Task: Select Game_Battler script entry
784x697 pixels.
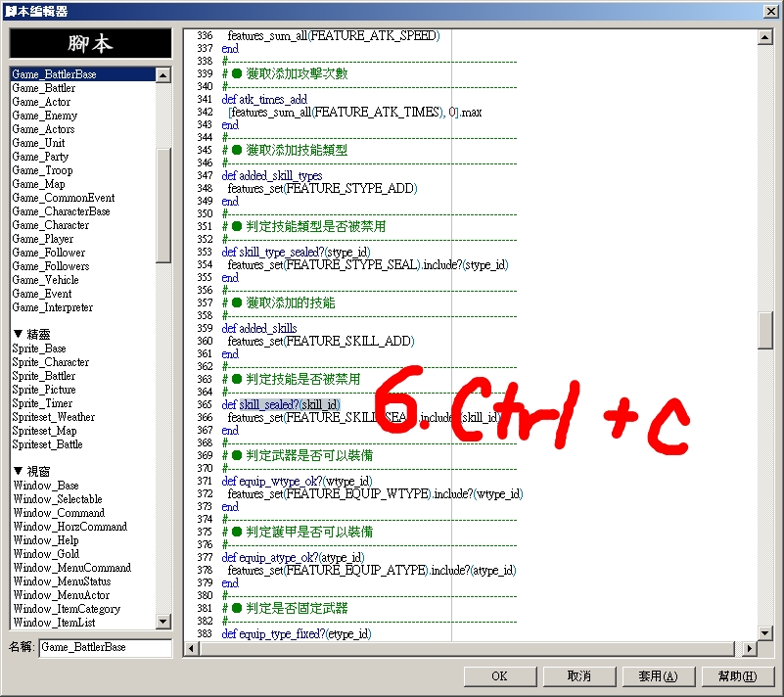Action: pos(44,88)
